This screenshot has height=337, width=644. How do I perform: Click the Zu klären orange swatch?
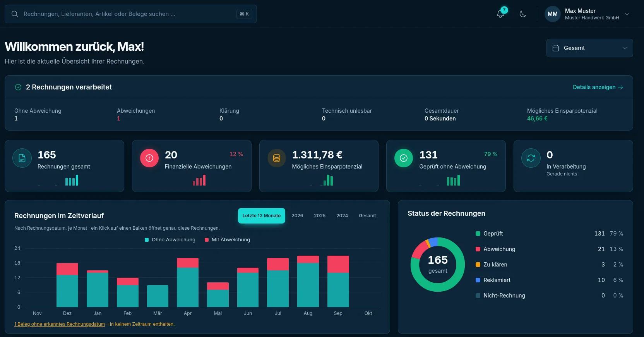(x=478, y=265)
